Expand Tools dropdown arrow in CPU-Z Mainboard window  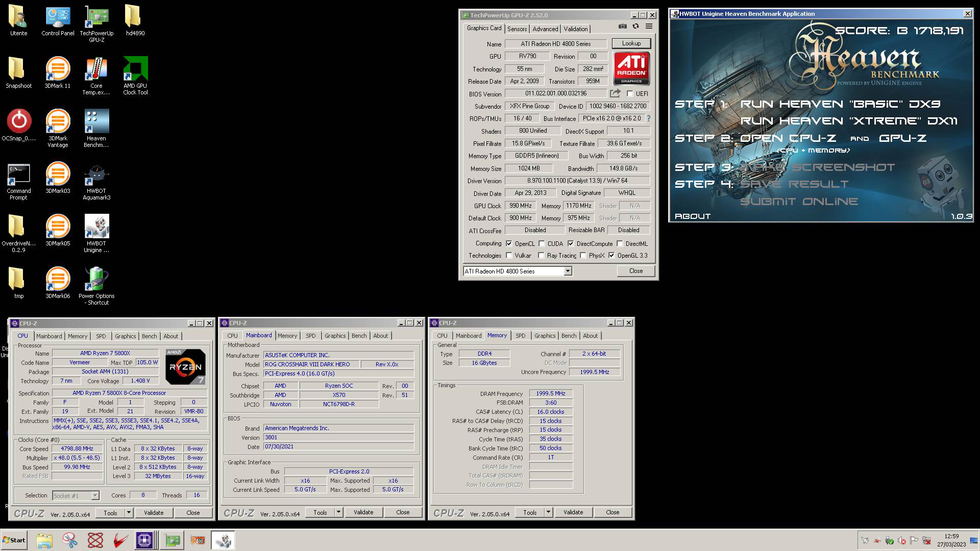[338, 512]
